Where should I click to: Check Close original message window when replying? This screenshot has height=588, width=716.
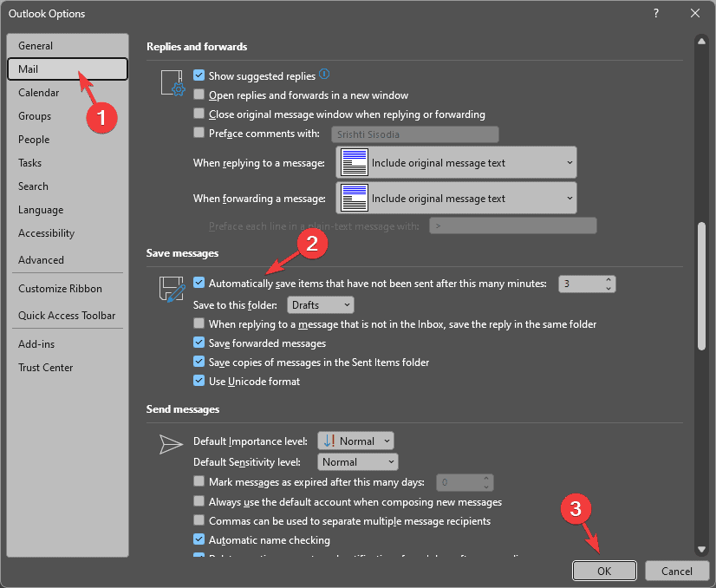click(199, 114)
